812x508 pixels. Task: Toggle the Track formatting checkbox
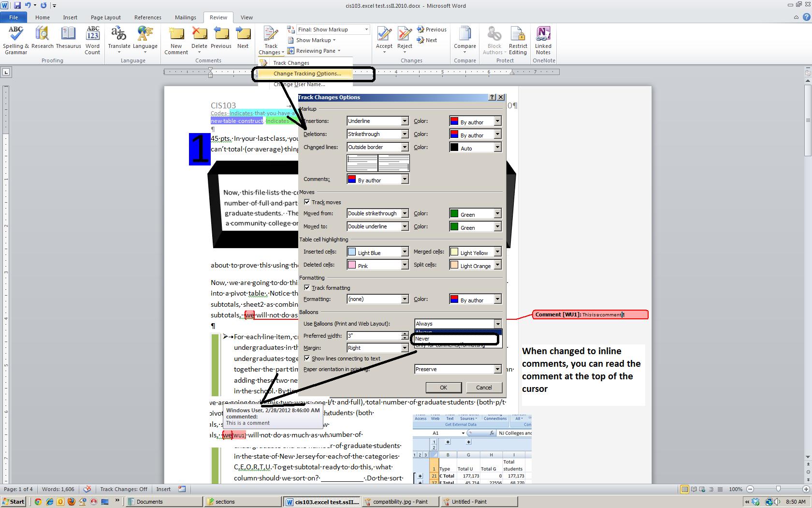pos(307,288)
